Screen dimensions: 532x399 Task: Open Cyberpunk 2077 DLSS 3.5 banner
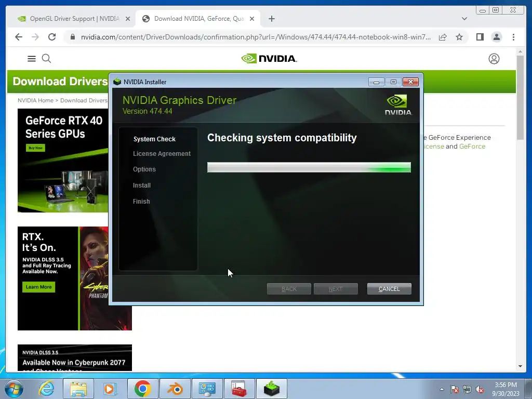coord(75,357)
